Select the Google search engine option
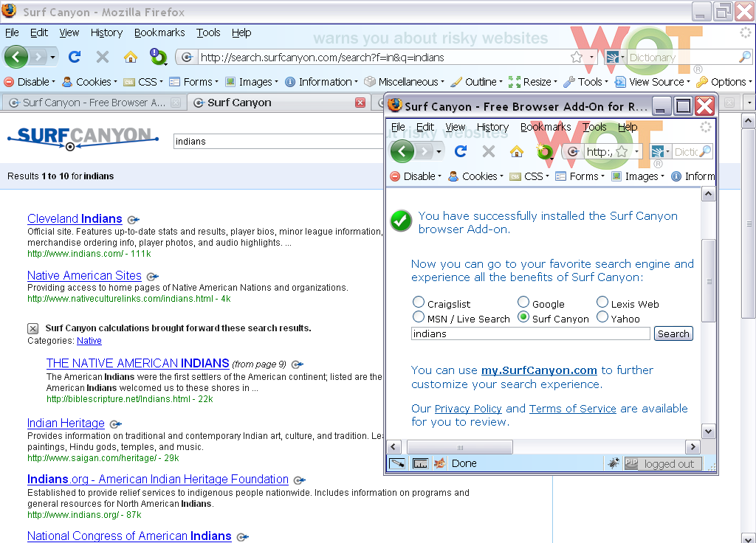 pyautogui.click(x=523, y=302)
